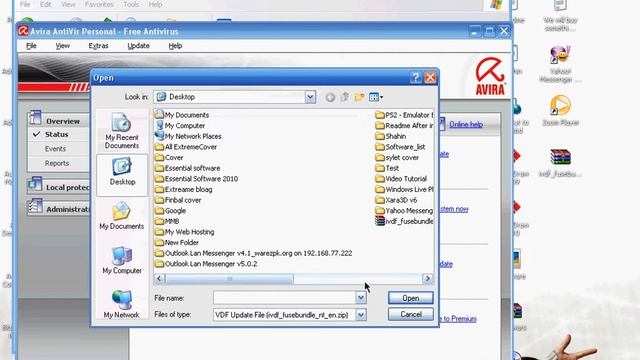This screenshot has width=640, height=360.
Task: Select Events in Avira sidebar
Action: point(56,149)
